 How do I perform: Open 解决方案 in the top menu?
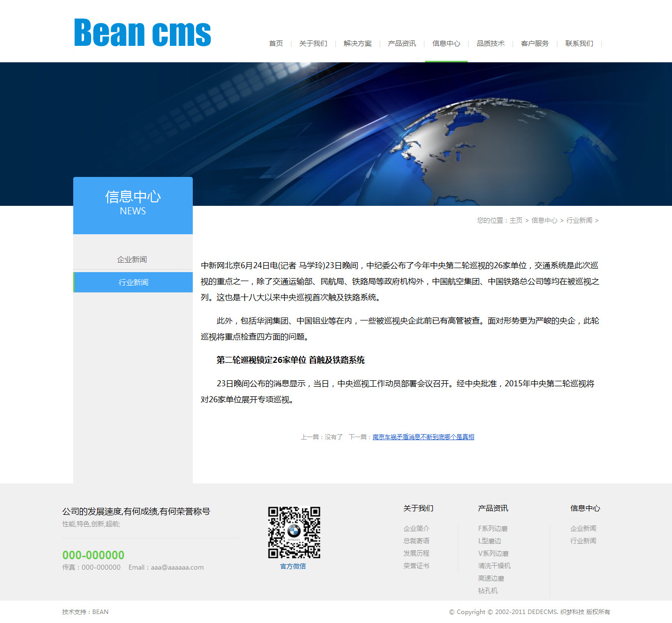pyautogui.click(x=358, y=44)
